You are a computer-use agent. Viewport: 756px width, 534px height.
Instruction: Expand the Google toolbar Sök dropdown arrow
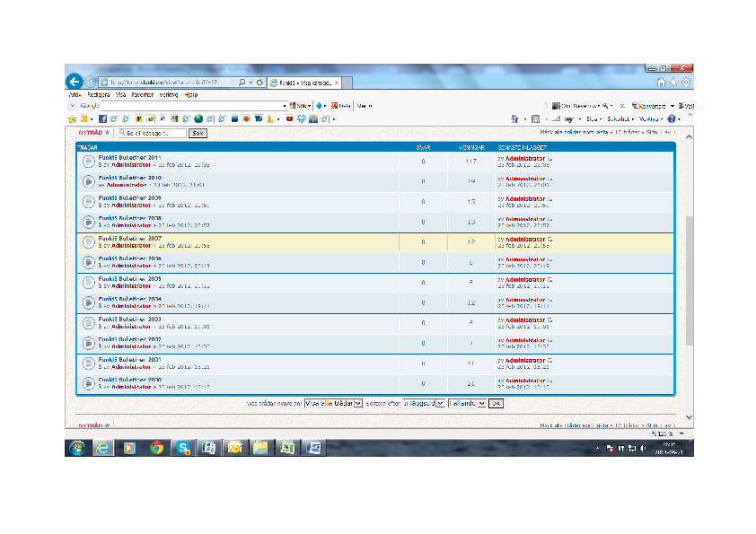click(x=310, y=106)
